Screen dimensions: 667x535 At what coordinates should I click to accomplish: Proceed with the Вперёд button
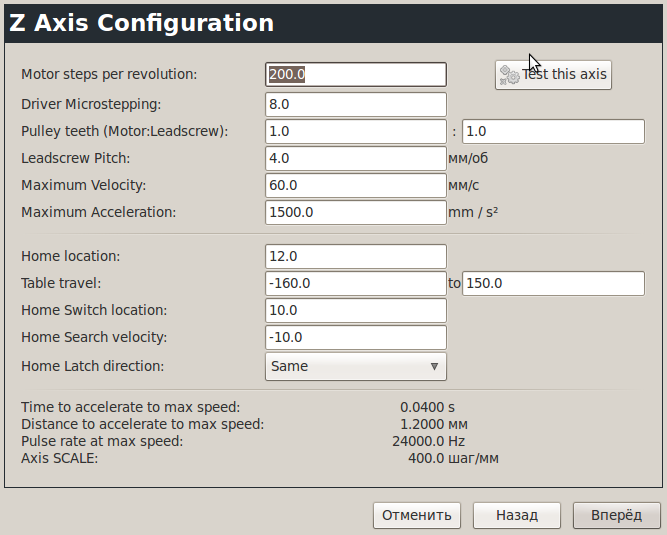(616, 515)
